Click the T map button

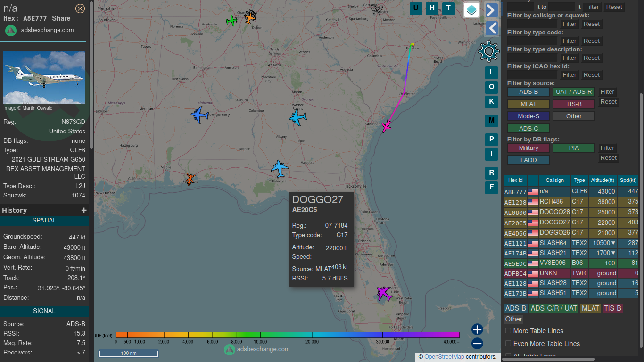point(448,8)
